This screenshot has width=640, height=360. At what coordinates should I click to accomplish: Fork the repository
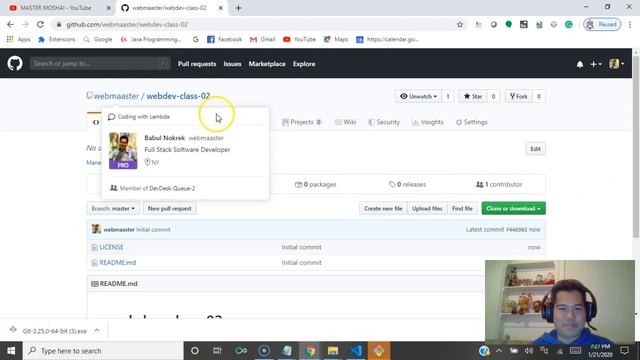[x=519, y=96]
